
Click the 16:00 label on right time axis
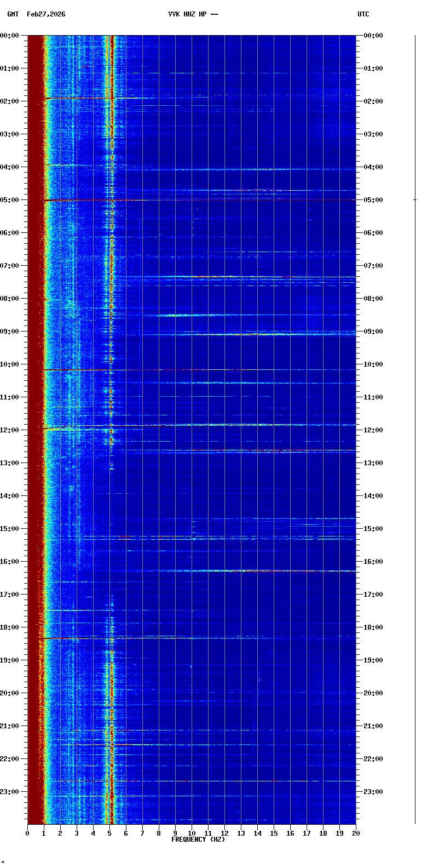click(373, 562)
